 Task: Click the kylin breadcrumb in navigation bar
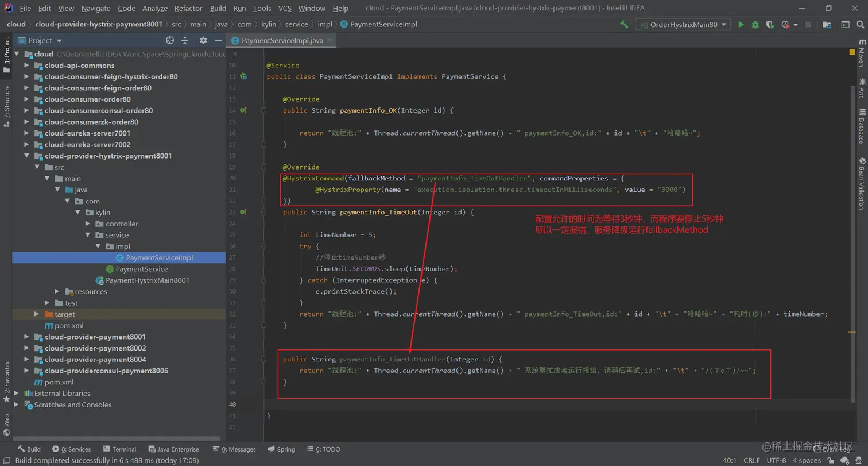click(x=268, y=24)
